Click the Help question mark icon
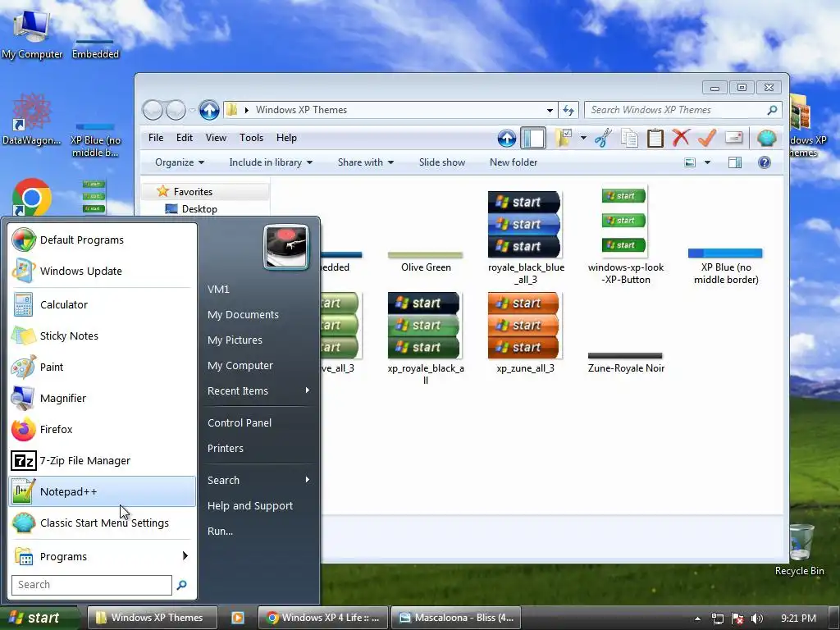The height and width of the screenshot is (630, 840). coord(765,162)
